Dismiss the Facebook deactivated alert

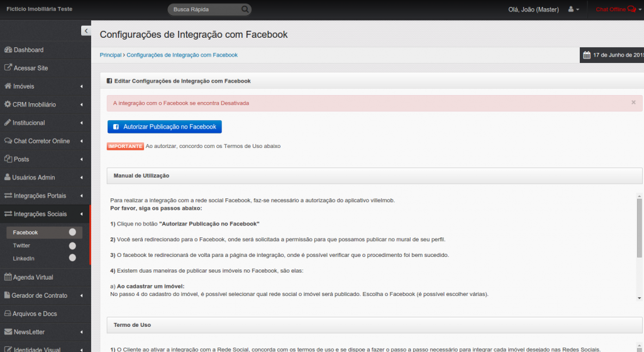click(x=633, y=103)
